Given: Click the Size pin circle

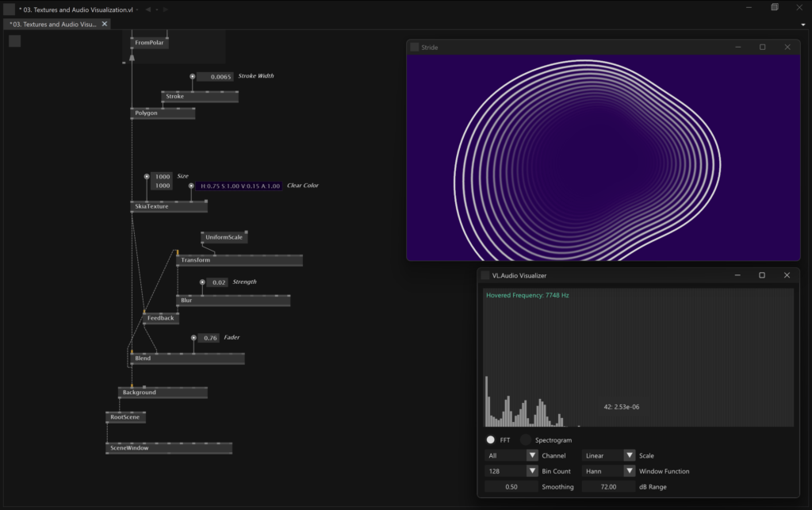Looking at the screenshot, I should [x=147, y=177].
